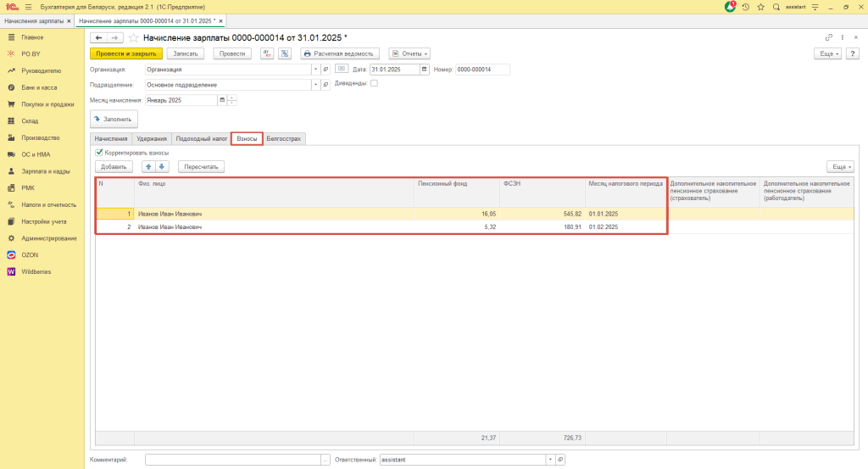This screenshot has width=868, height=469.
Task: Open the Белгосстрах tab
Action: pyautogui.click(x=283, y=138)
